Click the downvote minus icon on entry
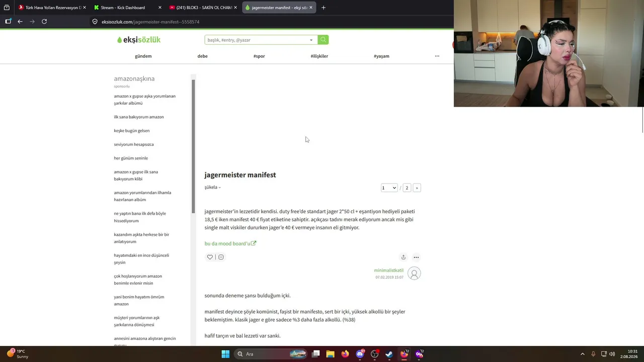 coord(221,257)
